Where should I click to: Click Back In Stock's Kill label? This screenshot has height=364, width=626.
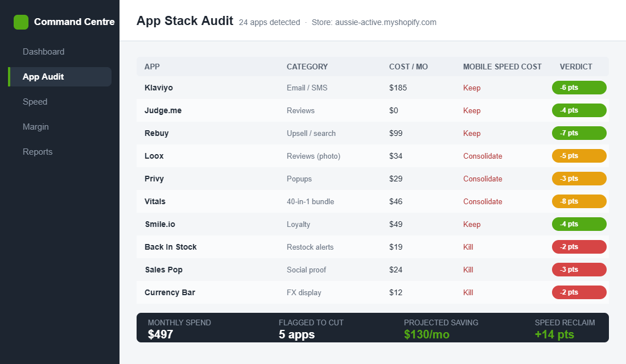(x=468, y=247)
